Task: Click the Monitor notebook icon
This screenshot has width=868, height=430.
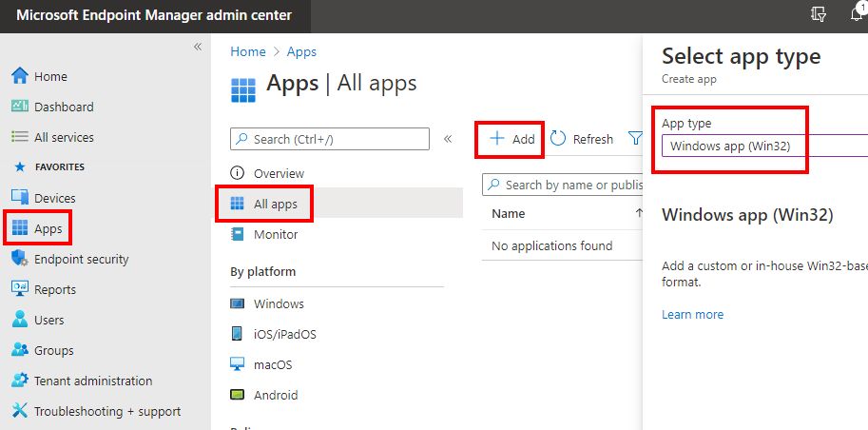Action: 237,234
